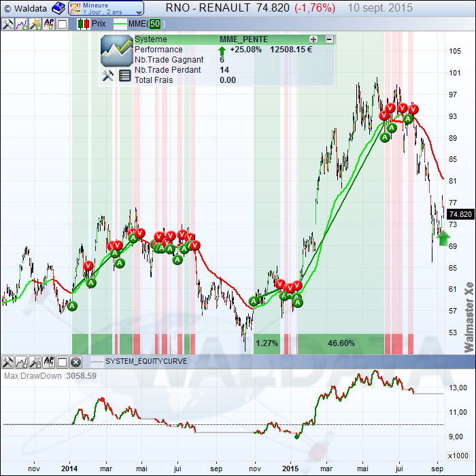Click the blank window icon in equity panel
This screenshot has height=476, width=476.
(x=63, y=362)
